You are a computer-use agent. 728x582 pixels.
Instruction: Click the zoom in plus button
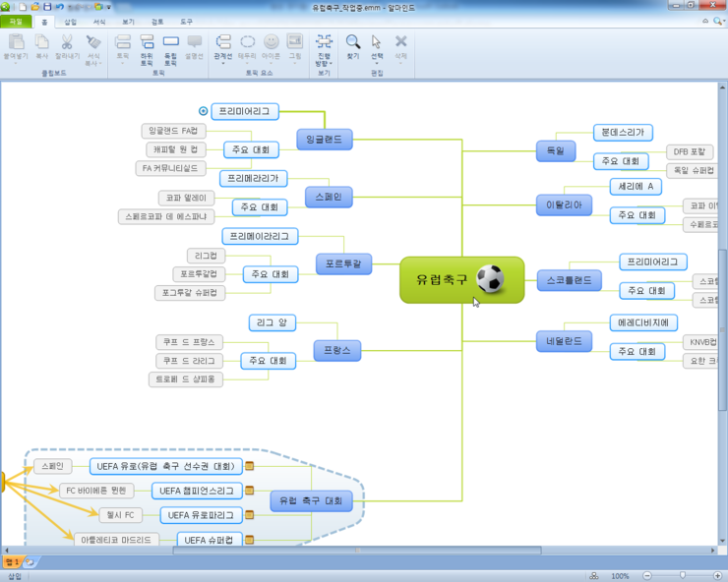718,575
